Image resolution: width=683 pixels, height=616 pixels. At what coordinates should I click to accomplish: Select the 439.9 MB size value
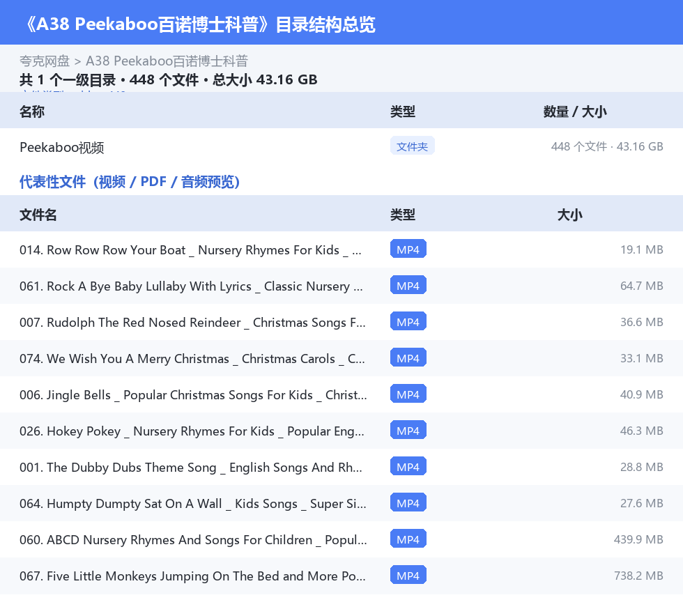[638, 539]
